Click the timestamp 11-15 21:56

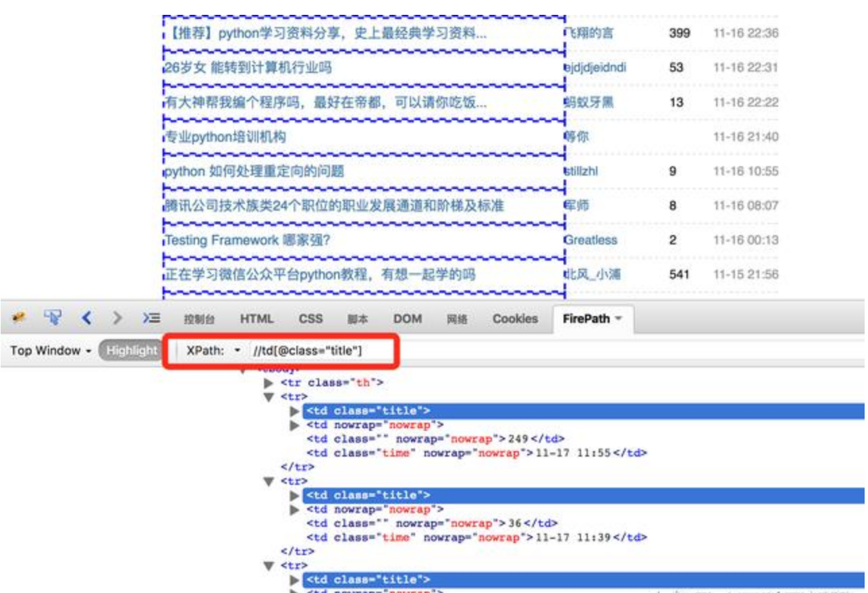(x=746, y=274)
